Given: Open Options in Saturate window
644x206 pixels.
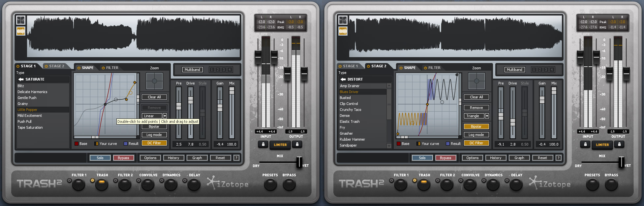Looking at the screenshot, I should click(150, 158).
